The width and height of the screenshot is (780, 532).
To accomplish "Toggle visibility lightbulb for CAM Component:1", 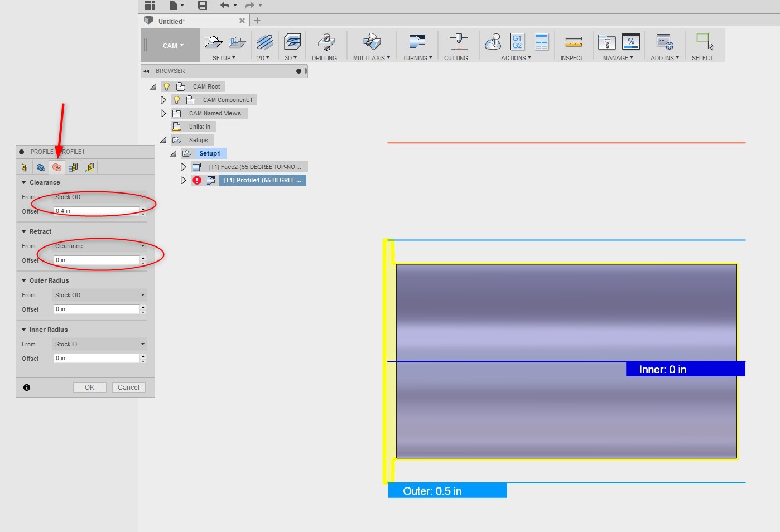I will pyautogui.click(x=176, y=100).
